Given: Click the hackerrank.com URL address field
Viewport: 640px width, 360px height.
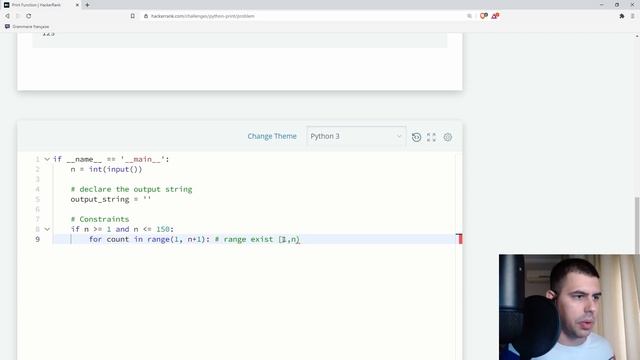Looking at the screenshot, I should [x=203, y=16].
